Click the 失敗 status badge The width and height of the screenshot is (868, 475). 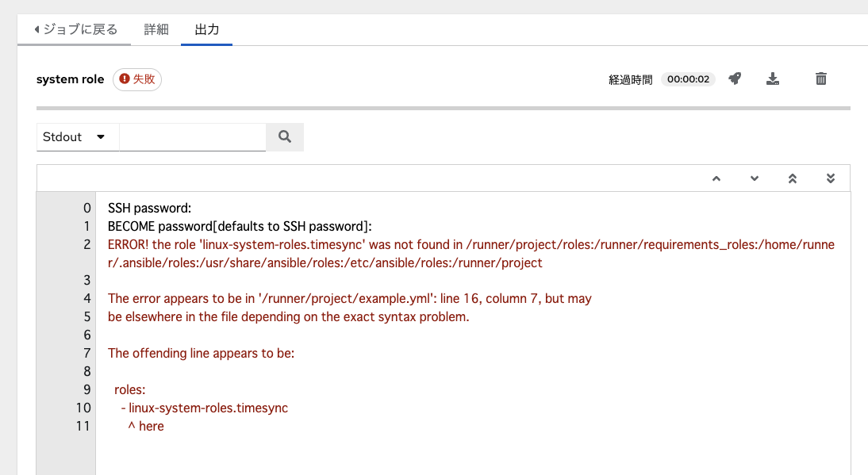137,79
